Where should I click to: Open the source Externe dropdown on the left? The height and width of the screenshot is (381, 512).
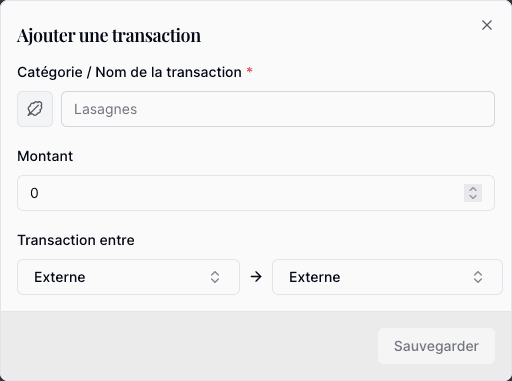(x=128, y=277)
